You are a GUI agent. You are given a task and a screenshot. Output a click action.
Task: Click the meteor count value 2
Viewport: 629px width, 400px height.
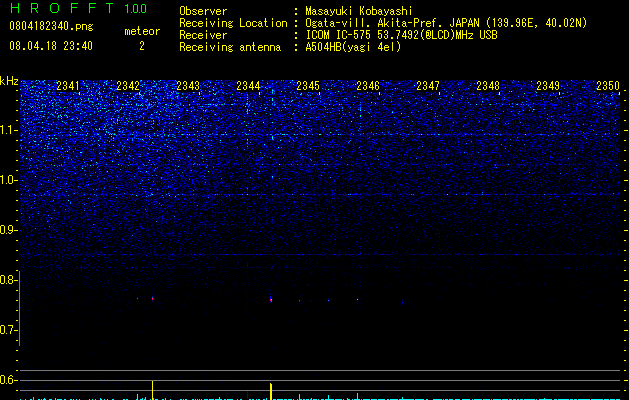pos(142,46)
